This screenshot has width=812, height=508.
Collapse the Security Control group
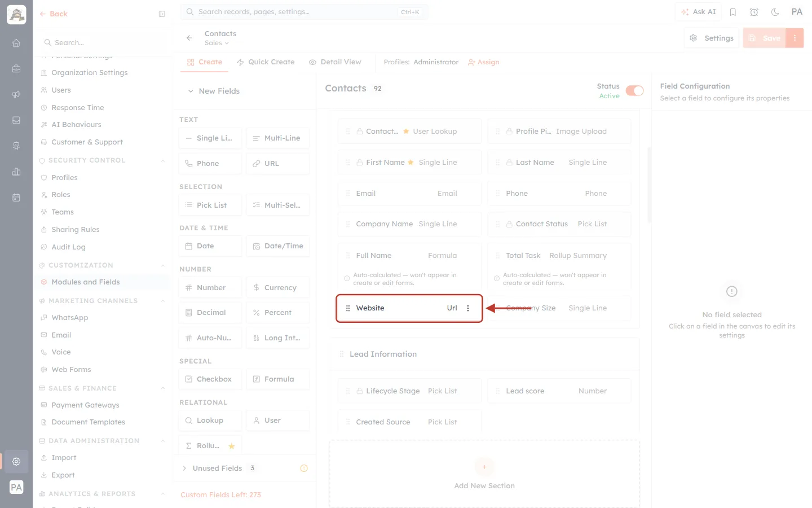(163, 160)
